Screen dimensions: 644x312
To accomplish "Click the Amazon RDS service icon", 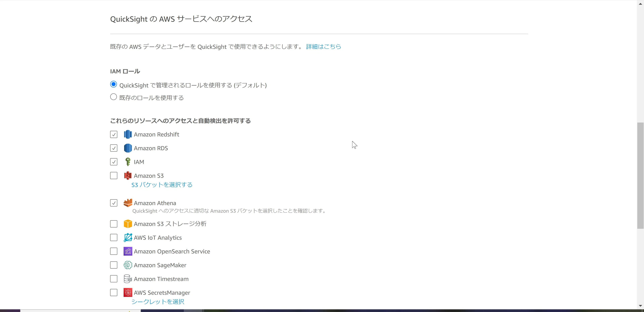I will (128, 148).
